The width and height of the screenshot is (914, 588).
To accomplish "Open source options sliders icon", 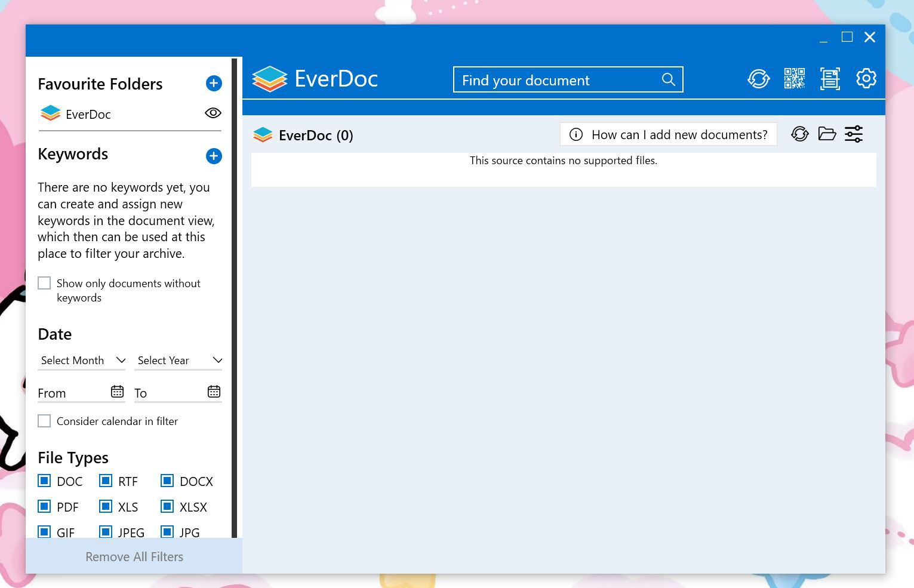I will [x=854, y=134].
